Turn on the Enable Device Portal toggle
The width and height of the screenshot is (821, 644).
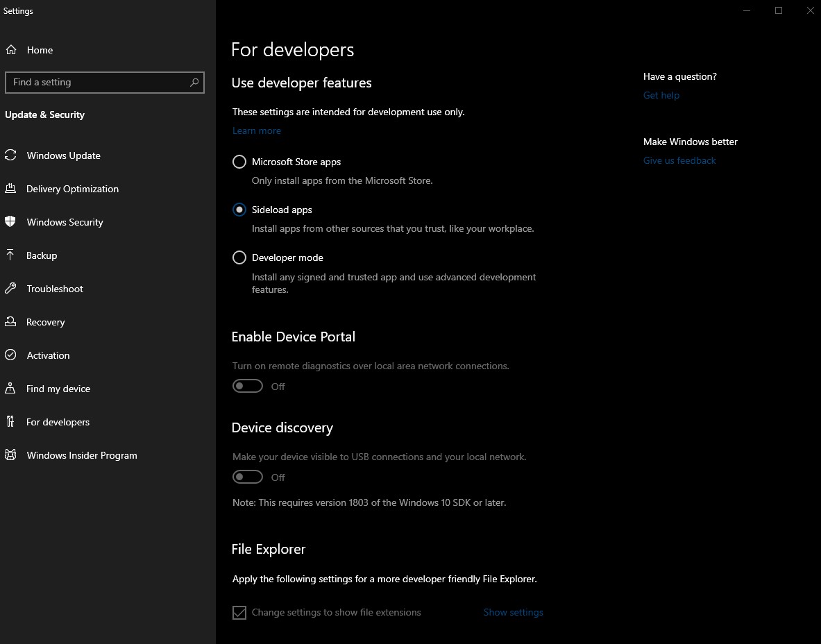(x=248, y=386)
